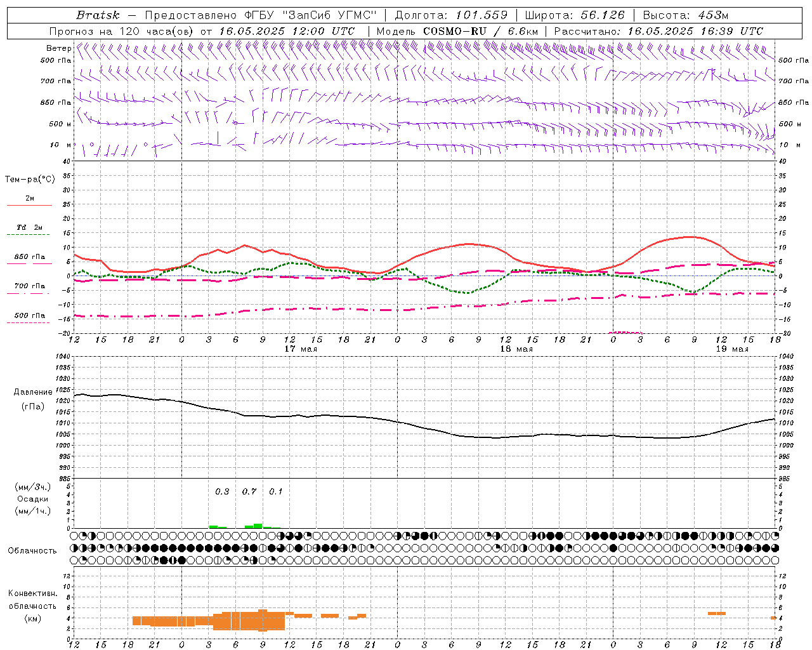This screenshot has width=812, height=650.
Task: Select the "(мм/3ч.)" unit label
Action: pyautogui.click(x=33, y=487)
